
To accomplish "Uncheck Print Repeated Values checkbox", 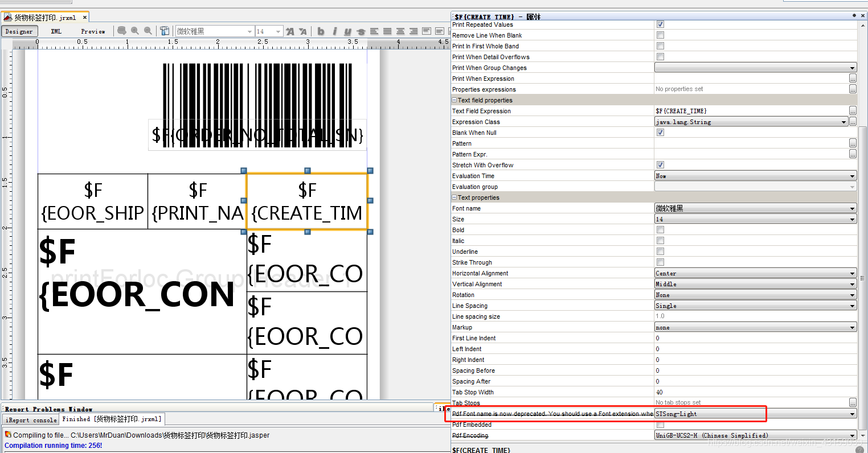I will (660, 24).
